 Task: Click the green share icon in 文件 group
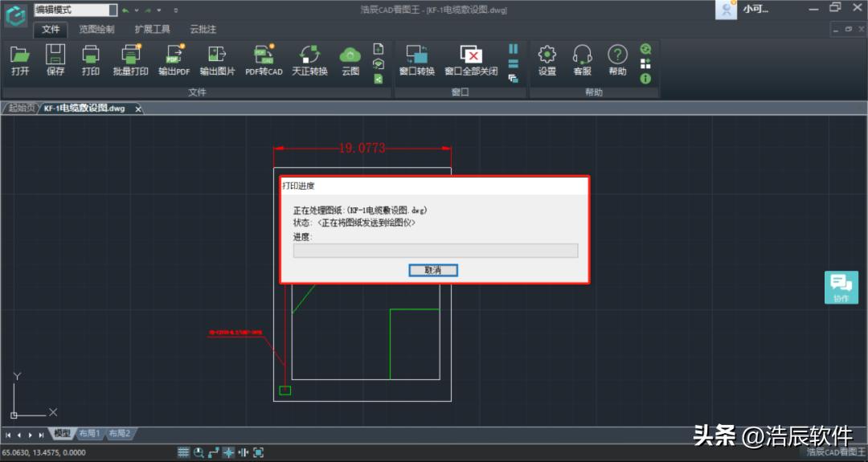379,79
